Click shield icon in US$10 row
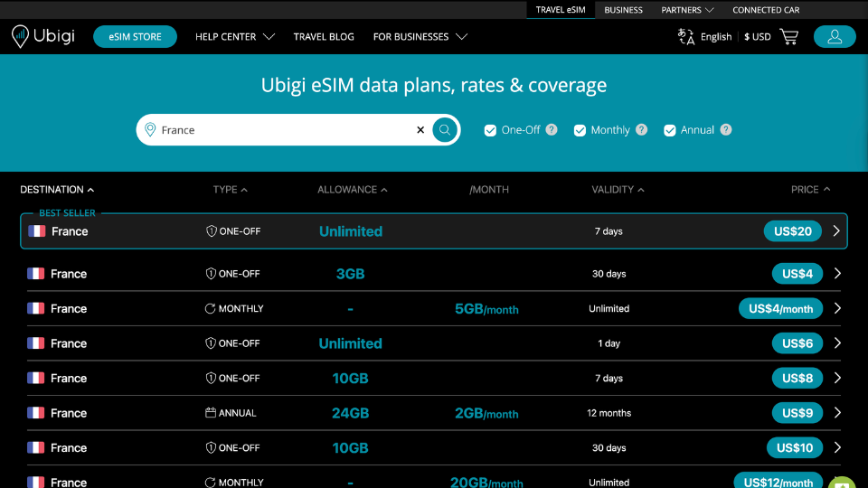 211,447
